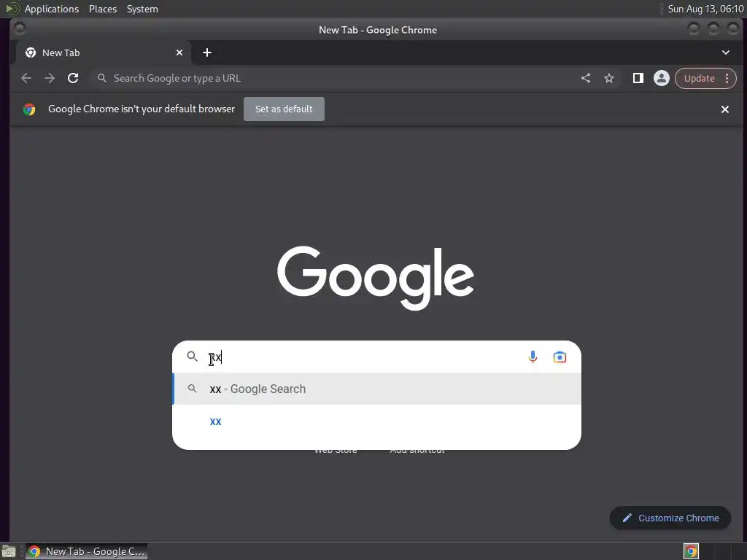This screenshot has width=747, height=560.
Task: Click the magnifier icon in Google search box
Action: [192, 356]
